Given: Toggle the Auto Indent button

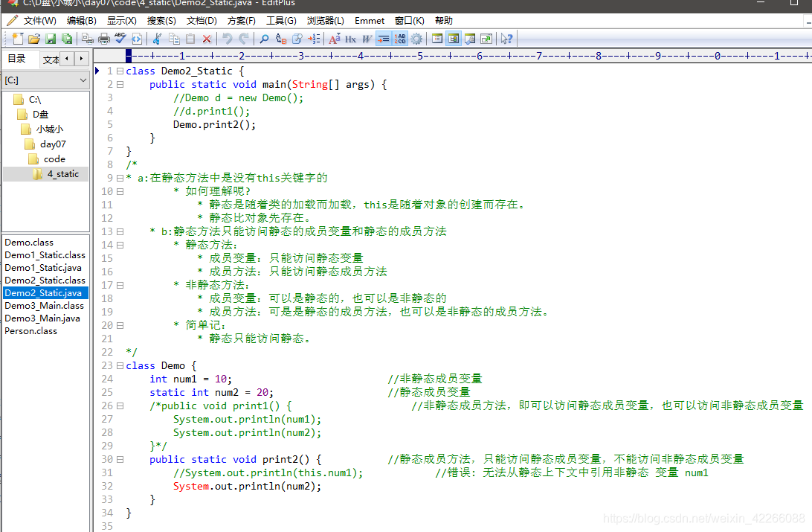Looking at the screenshot, I should point(383,39).
